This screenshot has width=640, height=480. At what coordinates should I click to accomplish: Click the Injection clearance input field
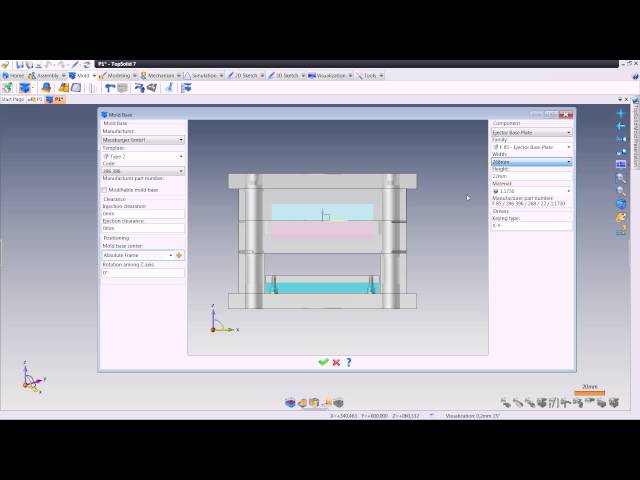(x=143, y=213)
